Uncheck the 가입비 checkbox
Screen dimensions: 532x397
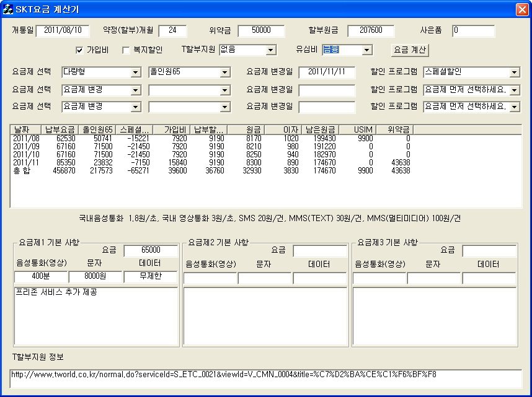(x=79, y=51)
